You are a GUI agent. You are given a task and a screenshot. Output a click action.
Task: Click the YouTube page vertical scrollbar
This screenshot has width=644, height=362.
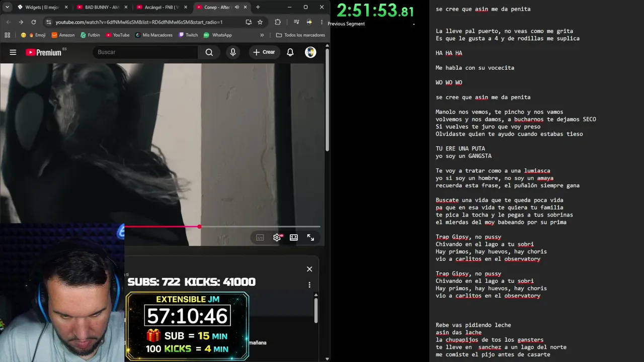(327, 100)
